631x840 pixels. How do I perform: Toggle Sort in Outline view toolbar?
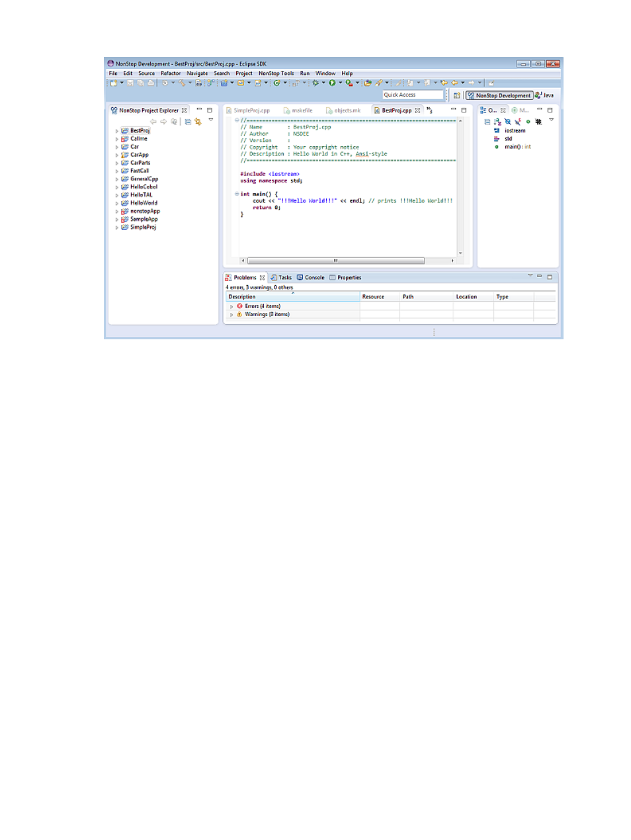click(497, 122)
